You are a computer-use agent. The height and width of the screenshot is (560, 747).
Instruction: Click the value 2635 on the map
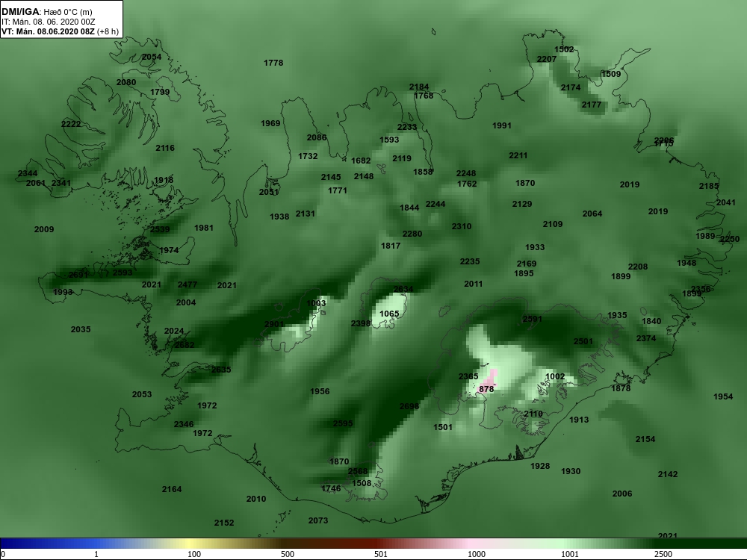coord(221,370)
